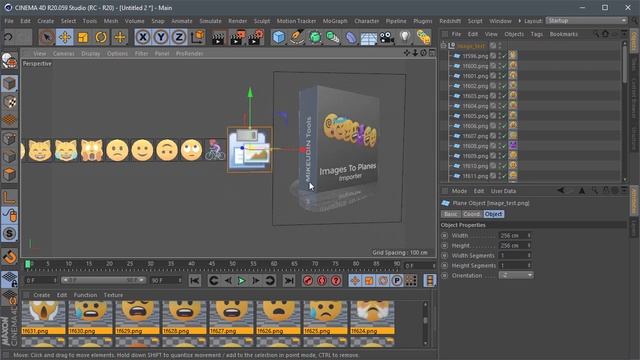Switch to the Basic tab
The height and width of the screenshot is (360, 640).
point(451,214)
